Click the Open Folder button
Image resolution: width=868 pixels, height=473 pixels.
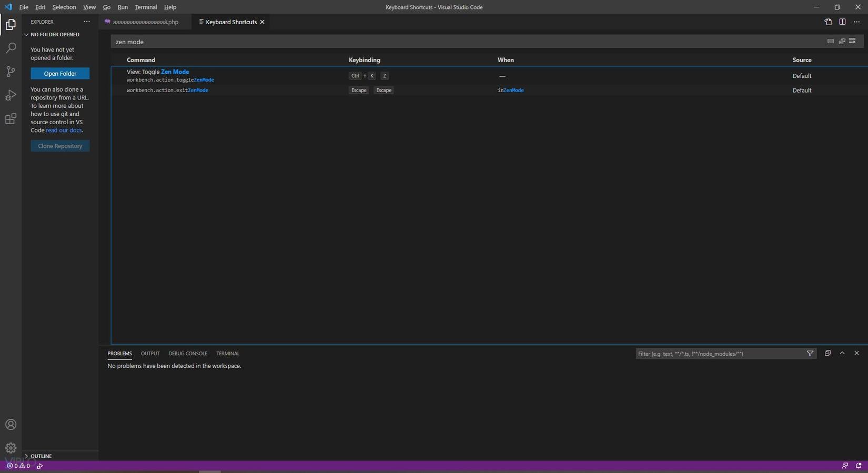click(60, 74)
